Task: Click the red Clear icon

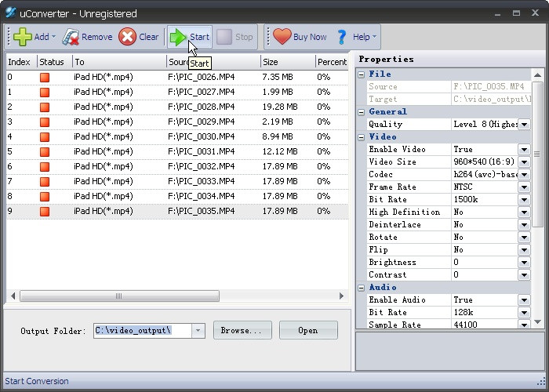Action: (x=127, y=37)
